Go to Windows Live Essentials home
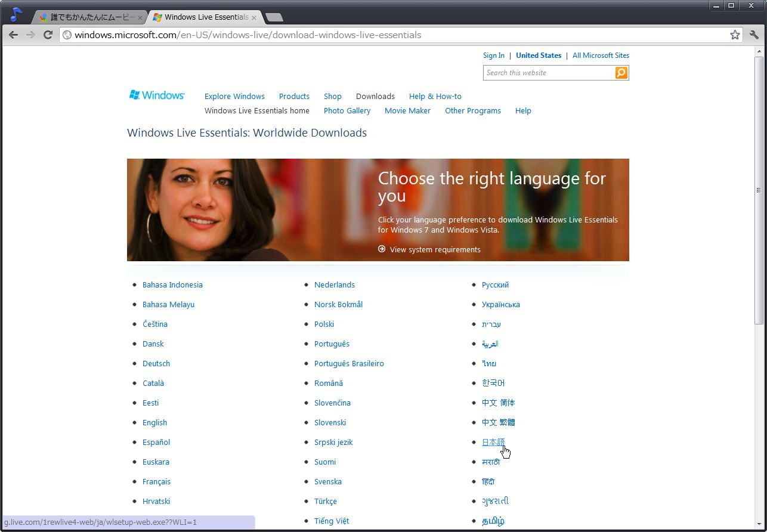The image size is (767, 532). pos(257,110)
